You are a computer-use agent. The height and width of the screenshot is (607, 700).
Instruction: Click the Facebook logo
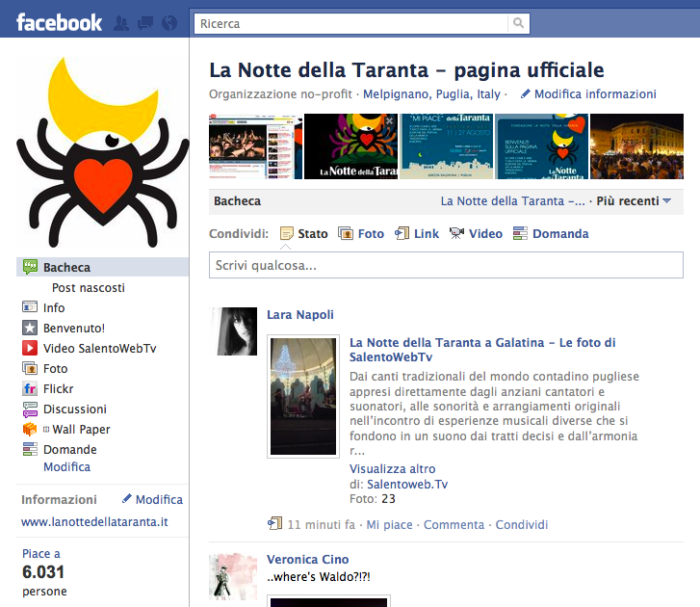(59, 23)
